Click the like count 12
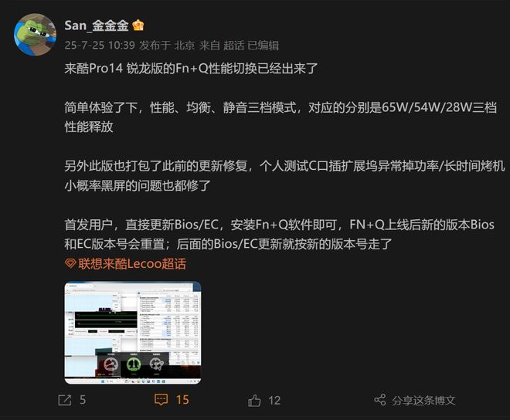The image size is (510, 420). (274, 401)
